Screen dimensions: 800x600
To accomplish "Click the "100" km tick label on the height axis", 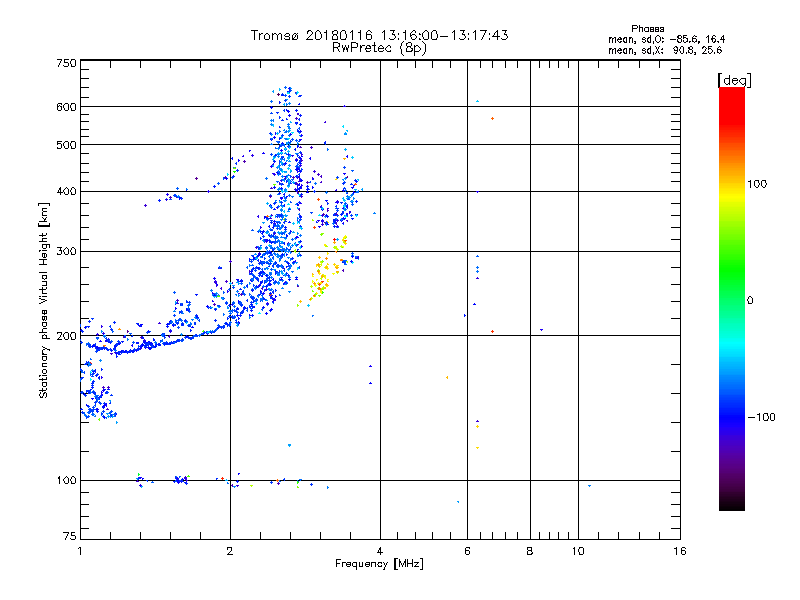I will (x=66, y=481).
